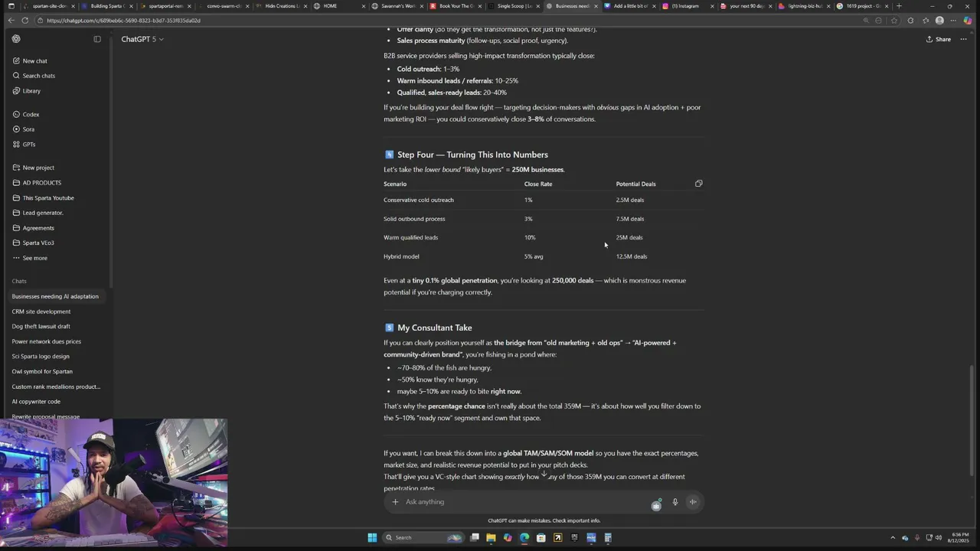The width and height of the screenshot is (980, 551).
Task: Switch to the Book Your The G browser tab
Action: click(456, 6)
